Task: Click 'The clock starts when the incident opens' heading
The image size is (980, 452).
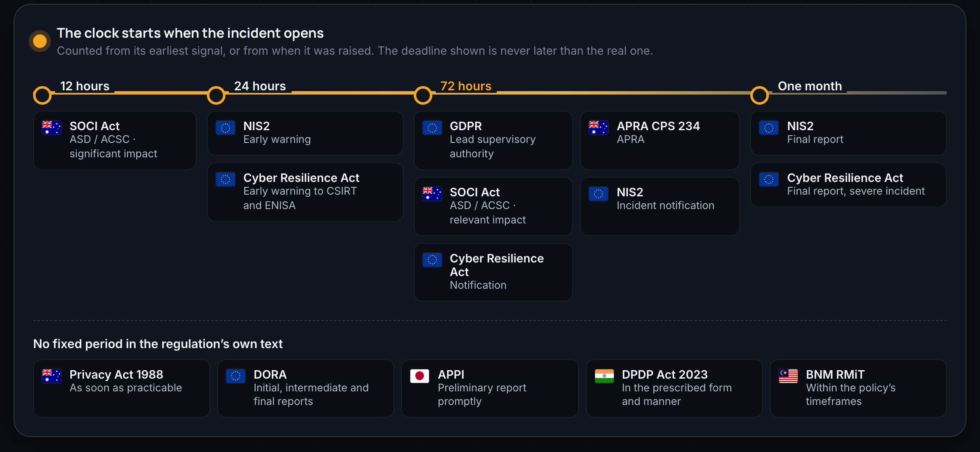Action: pos(190,33)
